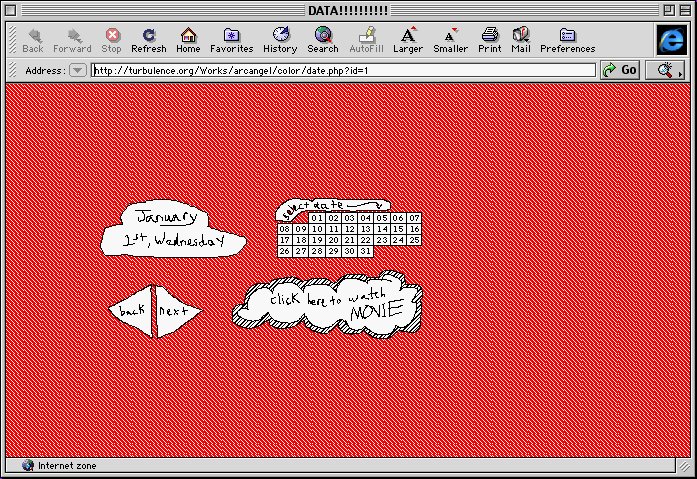This screenshot has height=479, width=697.
Task: Select date 23 in calendar
Action: 382,240
